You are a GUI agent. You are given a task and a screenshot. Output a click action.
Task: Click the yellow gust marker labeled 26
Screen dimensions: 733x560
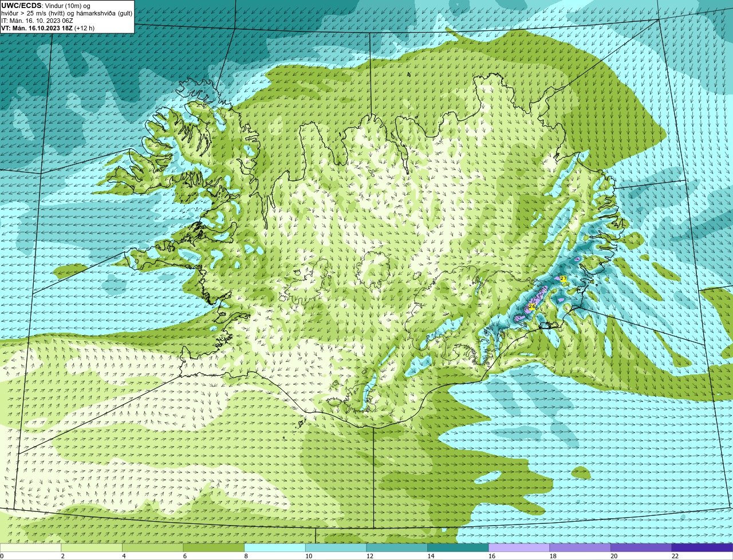pyautogui.click(x=531, y=307)
